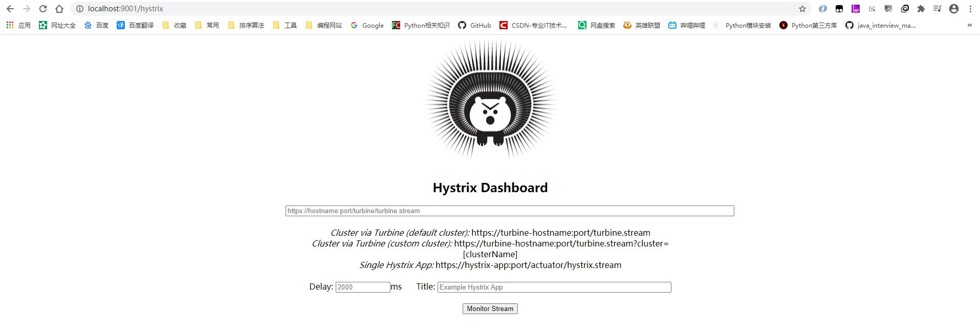The image size is (980, 330).
Task: Open the media control playlist icon
Action: pyautogui.click(x=937, y=9)
